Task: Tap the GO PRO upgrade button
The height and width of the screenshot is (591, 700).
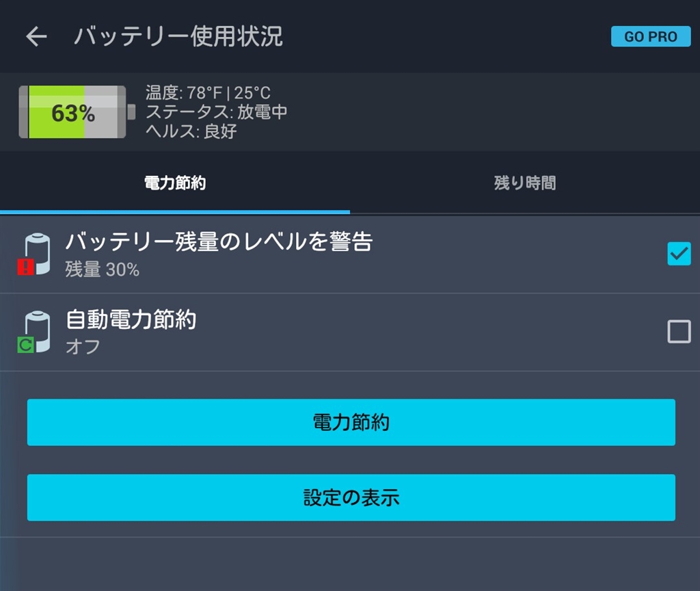Action: pyautogui.click(x=651, y=36)
